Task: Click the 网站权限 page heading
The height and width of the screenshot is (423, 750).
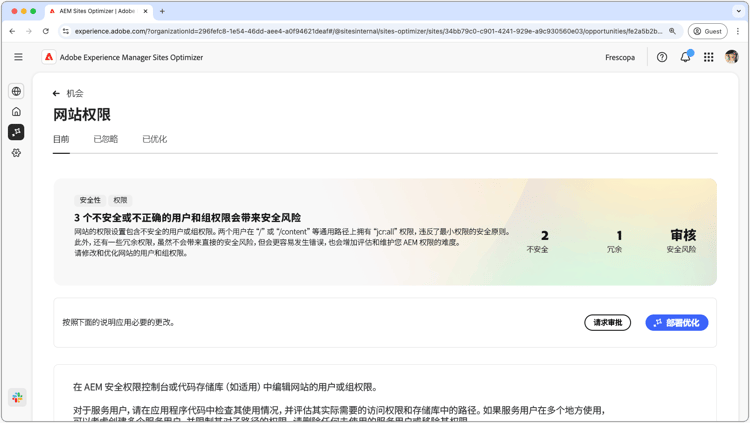Action: coord(82,115)
